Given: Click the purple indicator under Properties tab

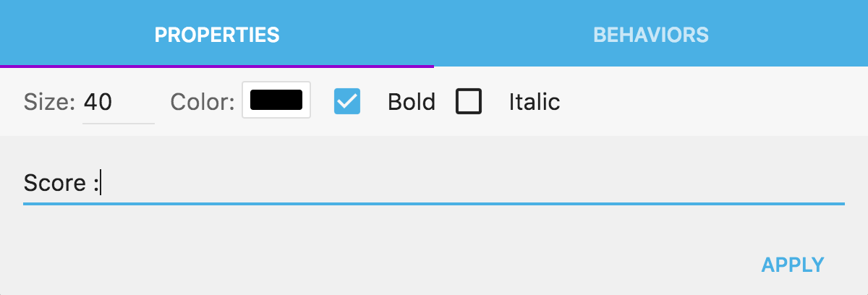Looking at the screenshot, I should (x=217, y=66).
